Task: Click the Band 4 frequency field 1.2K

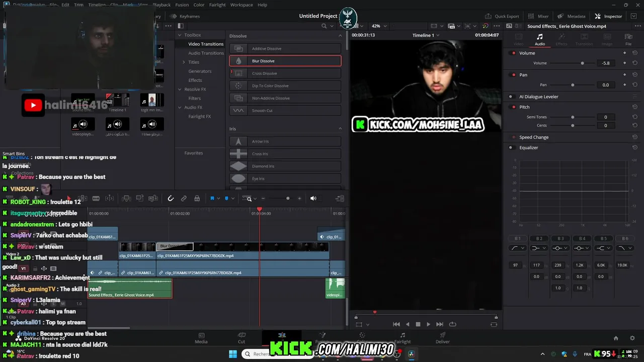Action: (580, 265)
